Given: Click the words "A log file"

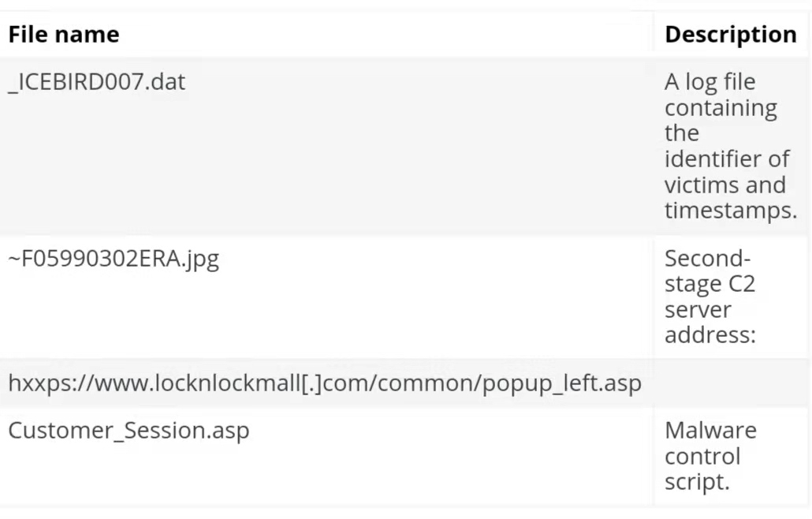Looking at the screenshot, I should (710, 82).
